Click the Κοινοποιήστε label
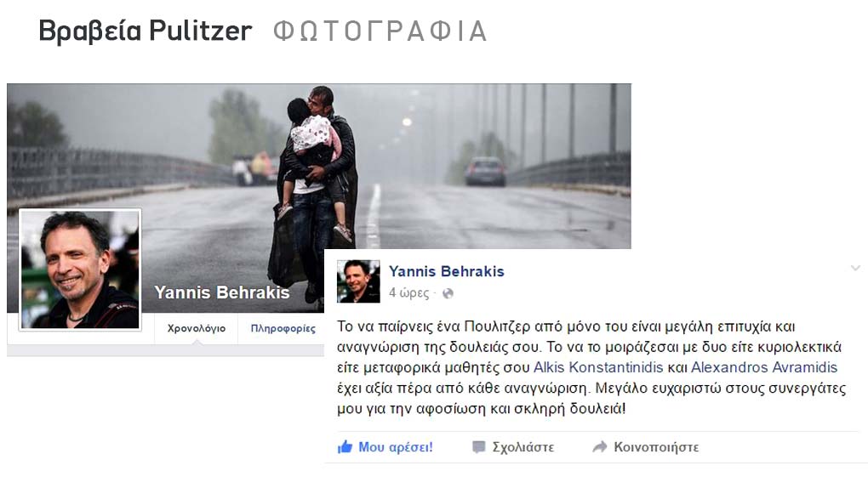Screen dimensions: 868x488 (x=656, y=447)
